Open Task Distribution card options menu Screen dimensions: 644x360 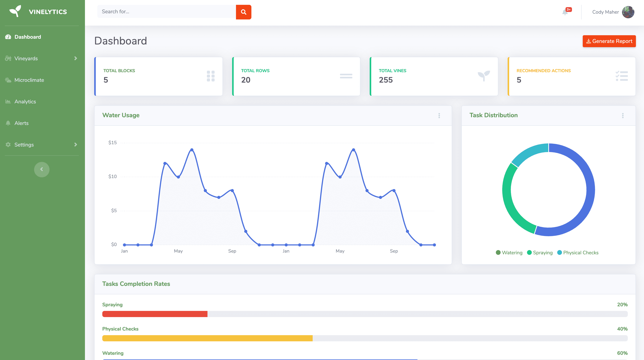[x=623, y=116]
